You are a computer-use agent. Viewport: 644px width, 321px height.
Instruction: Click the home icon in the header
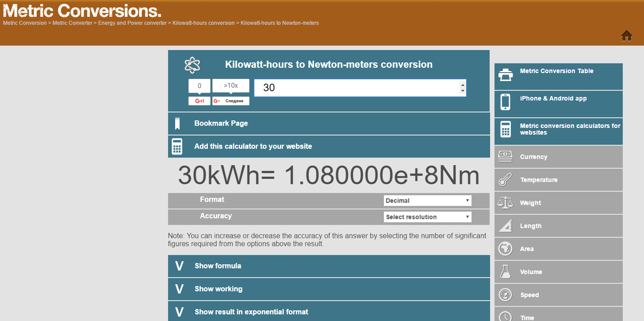[627, 36]
